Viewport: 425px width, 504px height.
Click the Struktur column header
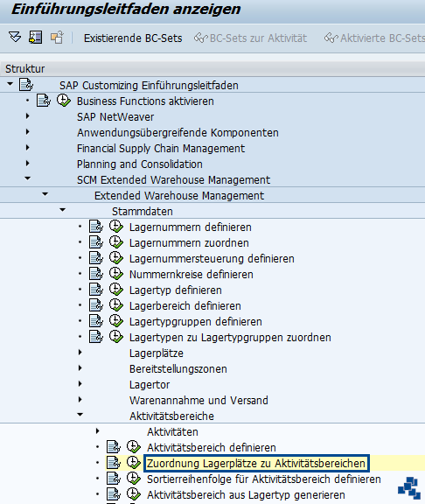[212, 68]
